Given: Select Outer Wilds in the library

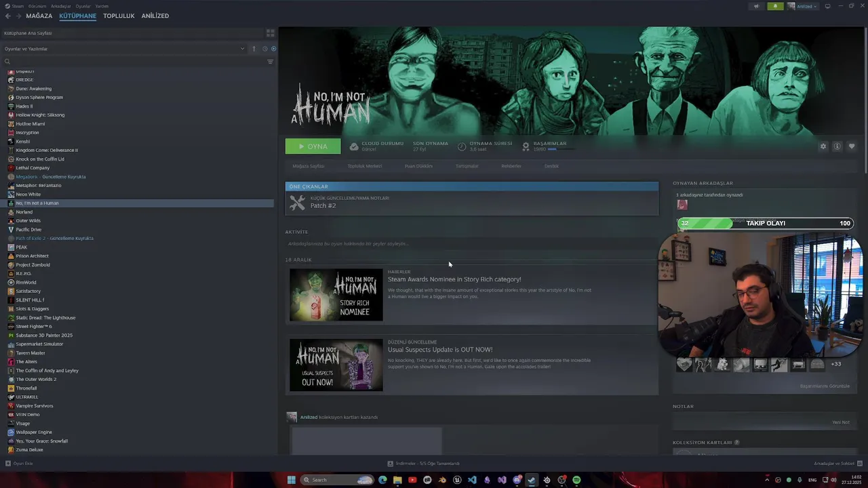Looking at the screenshot, I should [x=28, y=220].
